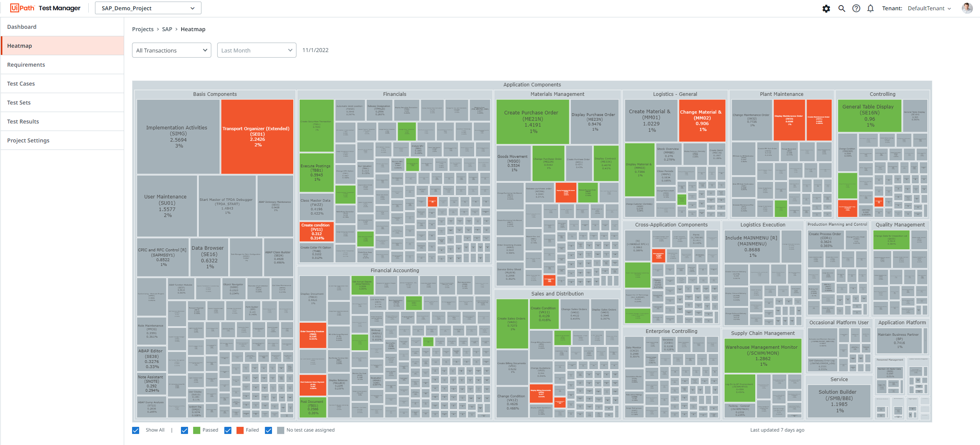Select Display Purchase Order (ME23N) tile
This screenshot has height=445, width=980.
pos(594,122)
